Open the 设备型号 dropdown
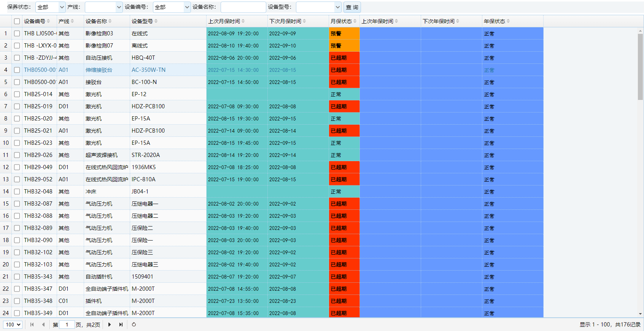 point(318,7)
